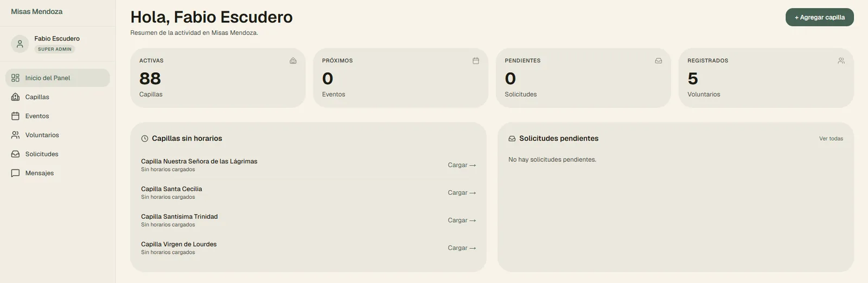
Task: Select Capilla Nuestra Señora de las Lágrimas name
Action: pyautogui.click(x=199, y=161)
